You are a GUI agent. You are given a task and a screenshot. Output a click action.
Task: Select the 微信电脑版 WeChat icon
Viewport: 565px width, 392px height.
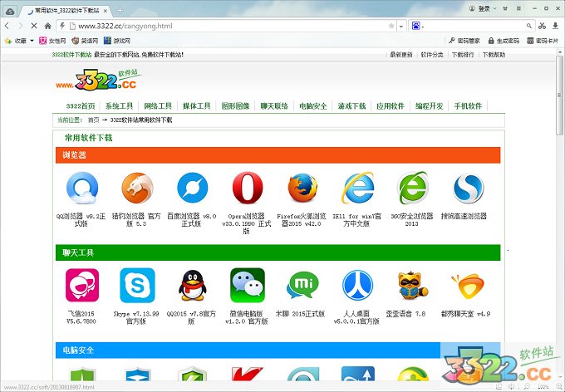click(x=248, y=286)
